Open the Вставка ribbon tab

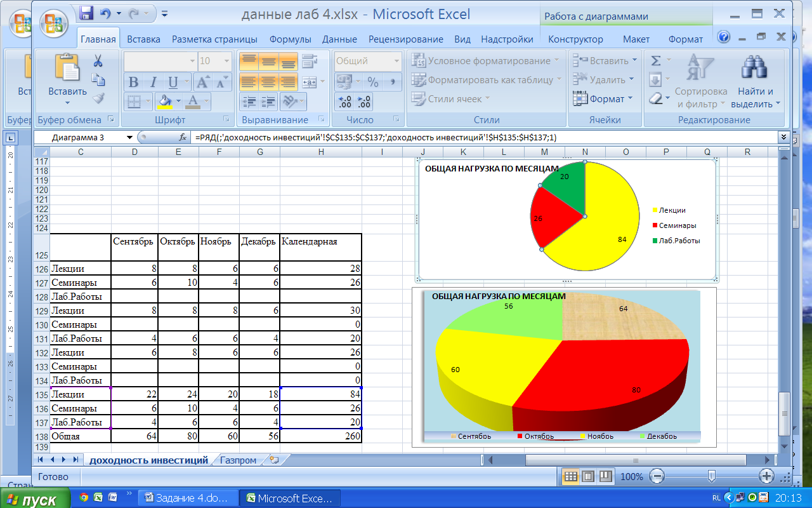click(143, 39)
